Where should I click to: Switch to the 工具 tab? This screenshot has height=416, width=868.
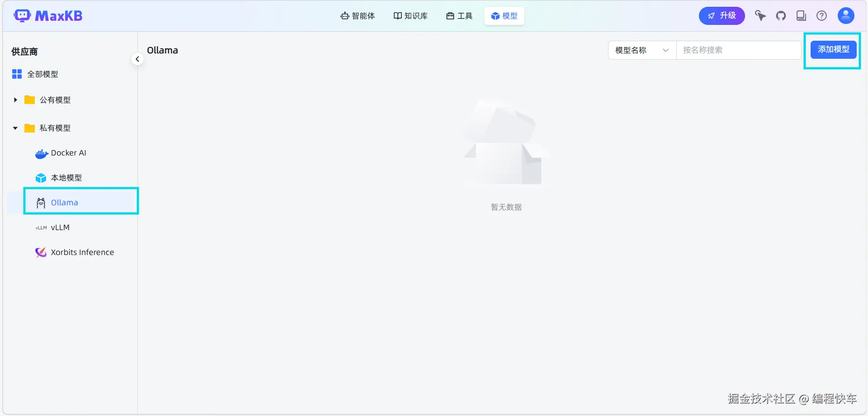(459, 16)
